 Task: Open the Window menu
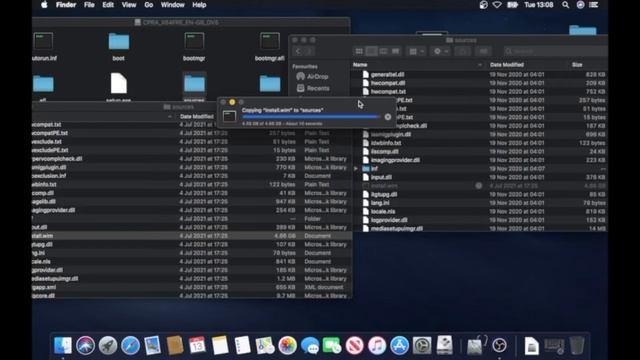point(172,5)
